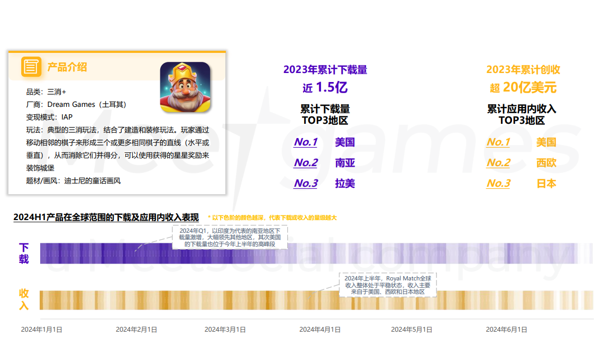Click the underlined 2024H1 section heading
612x364 pixels.
point(106,217)
